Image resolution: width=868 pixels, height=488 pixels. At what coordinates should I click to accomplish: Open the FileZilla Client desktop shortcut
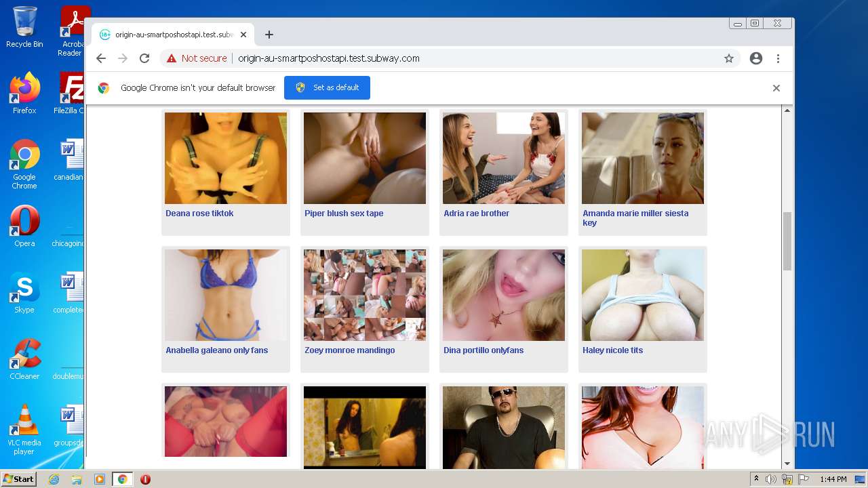pyautogui.click(x=71, y=93)
